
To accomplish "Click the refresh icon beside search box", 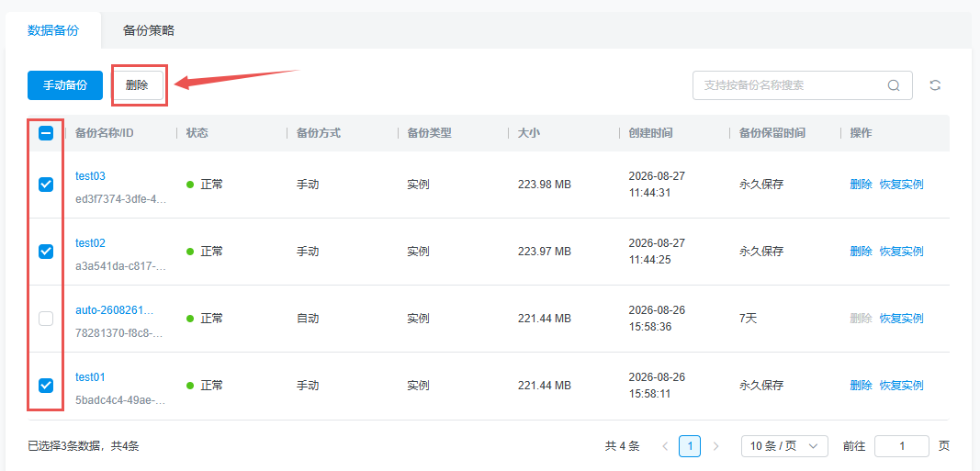I will click(935, 85).
